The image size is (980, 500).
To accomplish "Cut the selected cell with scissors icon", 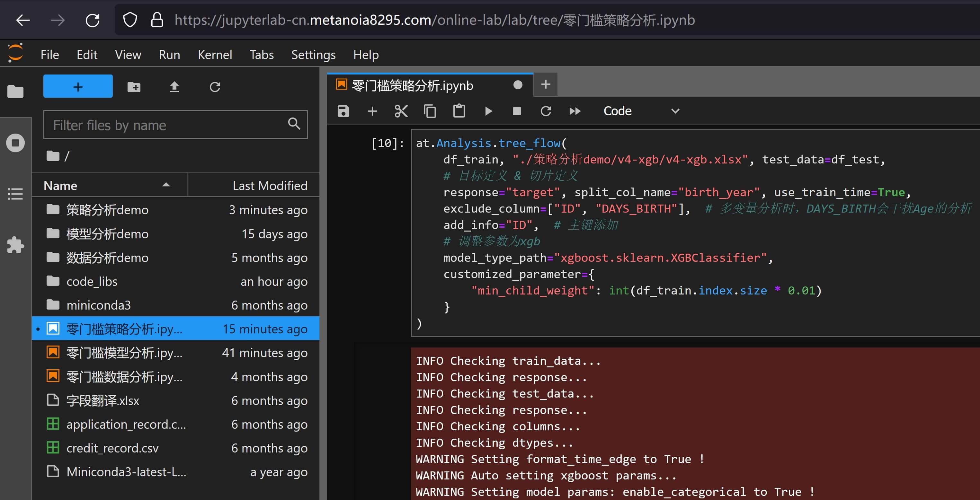I will [x=401, y=111].
